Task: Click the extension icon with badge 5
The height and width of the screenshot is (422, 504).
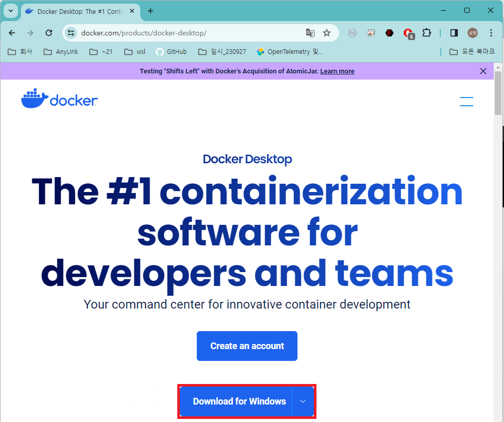Action: [x=408, y=33]
